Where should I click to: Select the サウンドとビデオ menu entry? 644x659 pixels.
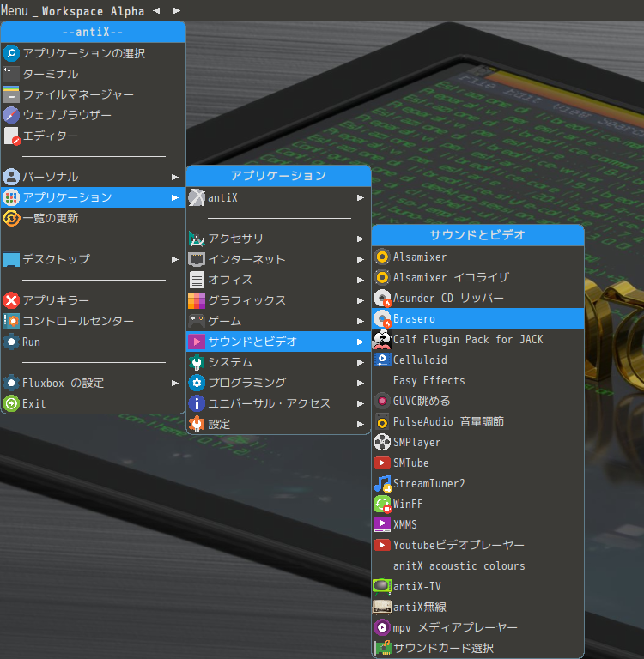(278, 342)
